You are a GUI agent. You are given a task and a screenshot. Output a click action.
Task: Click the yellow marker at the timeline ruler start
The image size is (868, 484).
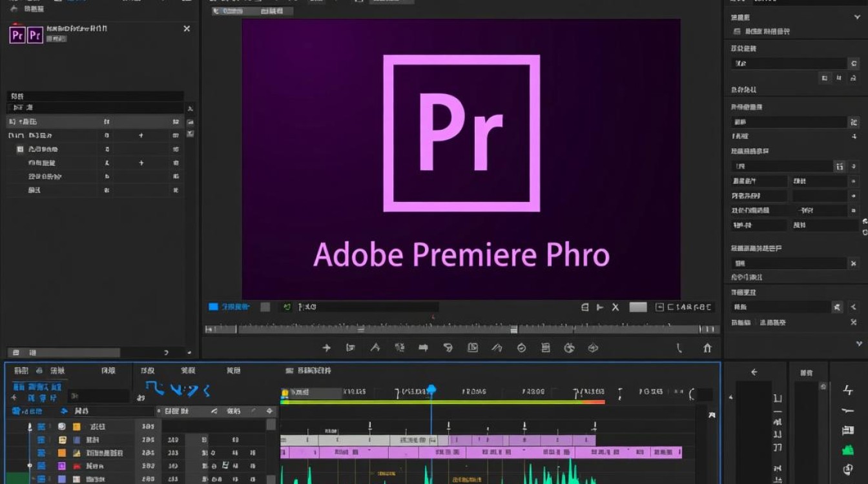(x=284, y=392)
